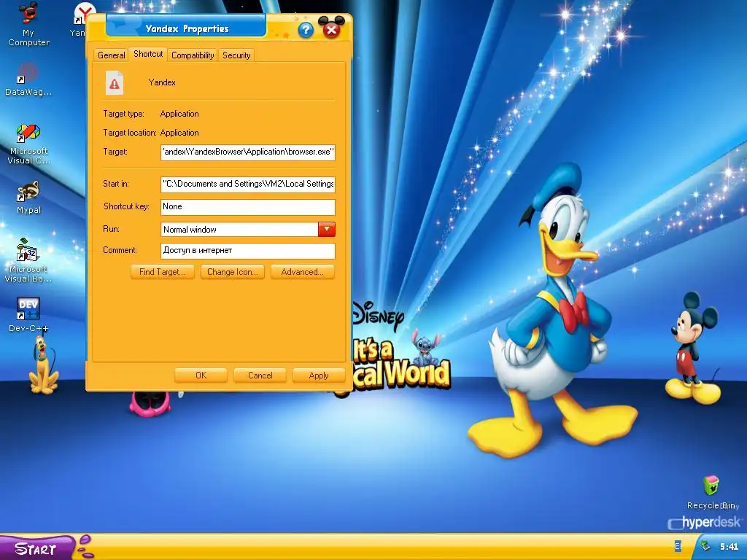Select the Recycle Bin icon
The image size is (747, 560).
(x=711, y=492)
